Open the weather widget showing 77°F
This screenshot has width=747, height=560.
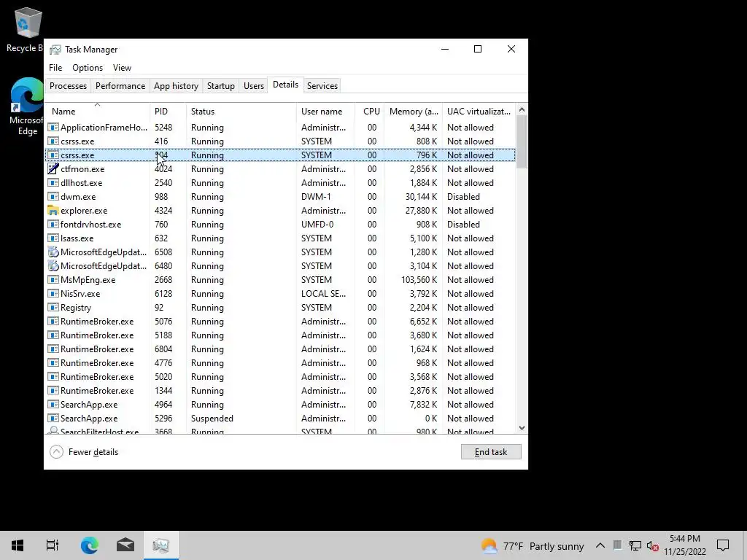(x=533, y=545)
